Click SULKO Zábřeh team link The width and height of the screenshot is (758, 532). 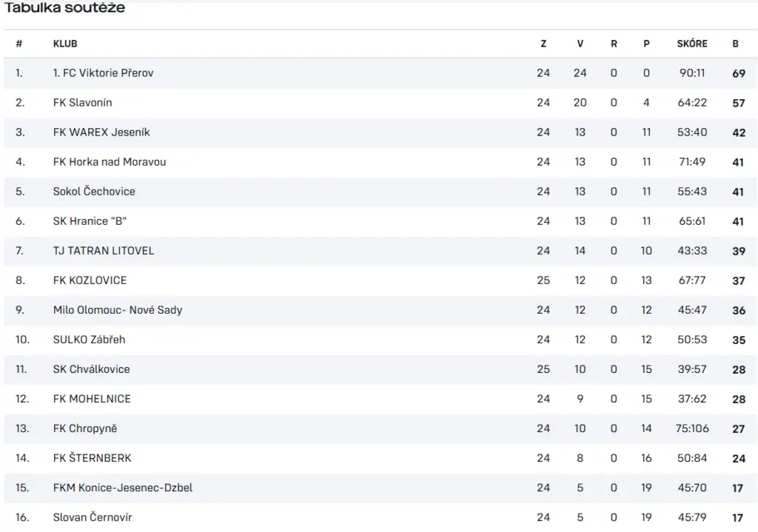(x=89, y=340)
